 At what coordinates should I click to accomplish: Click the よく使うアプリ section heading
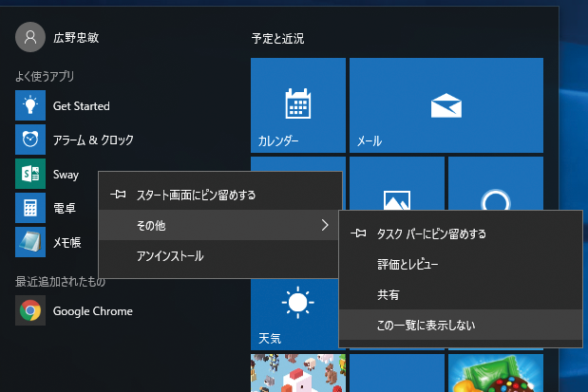coord(45,76)
